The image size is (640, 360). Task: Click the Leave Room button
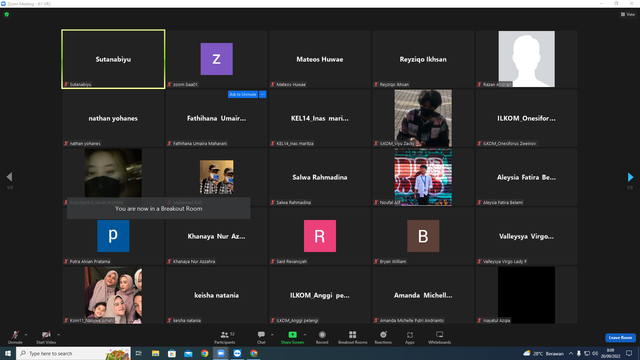click(620, 338)
